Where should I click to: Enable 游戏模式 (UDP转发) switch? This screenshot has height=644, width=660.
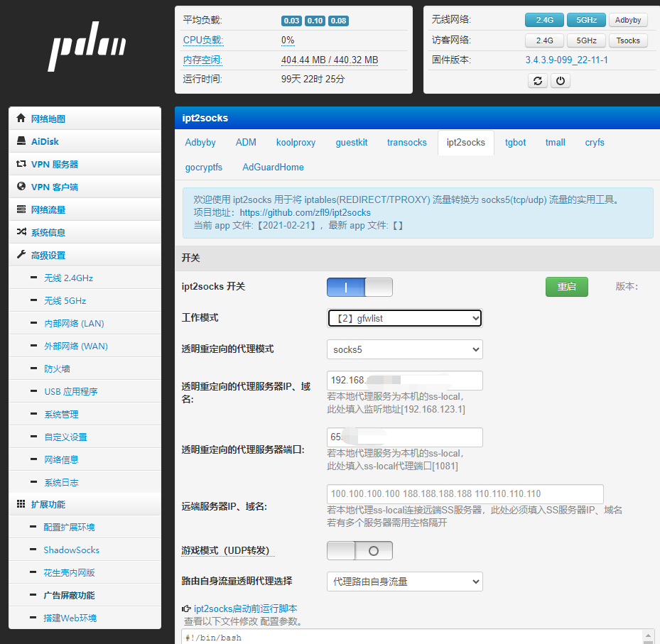359,550
